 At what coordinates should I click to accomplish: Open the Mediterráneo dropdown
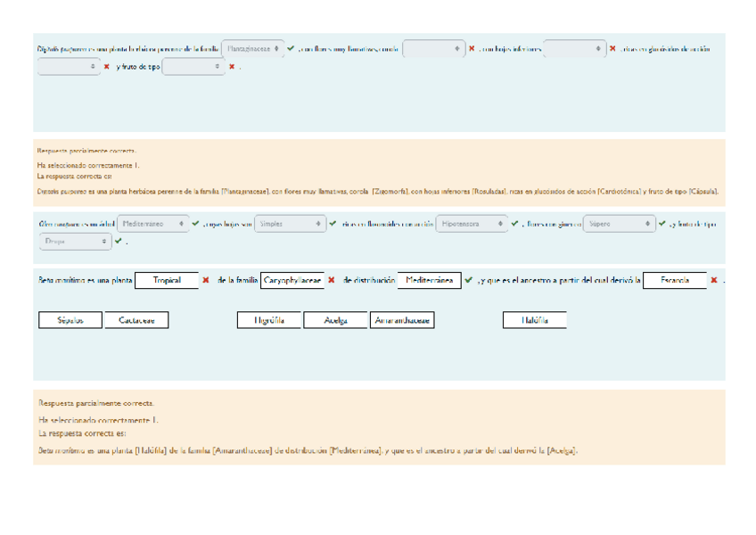tap(153, 224)
